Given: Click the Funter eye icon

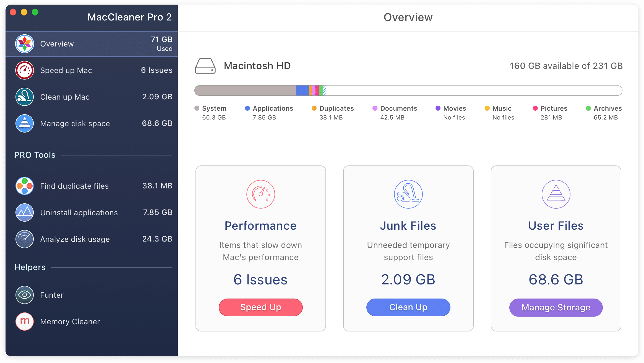Looking at the screenshot, I should point(25,295).
